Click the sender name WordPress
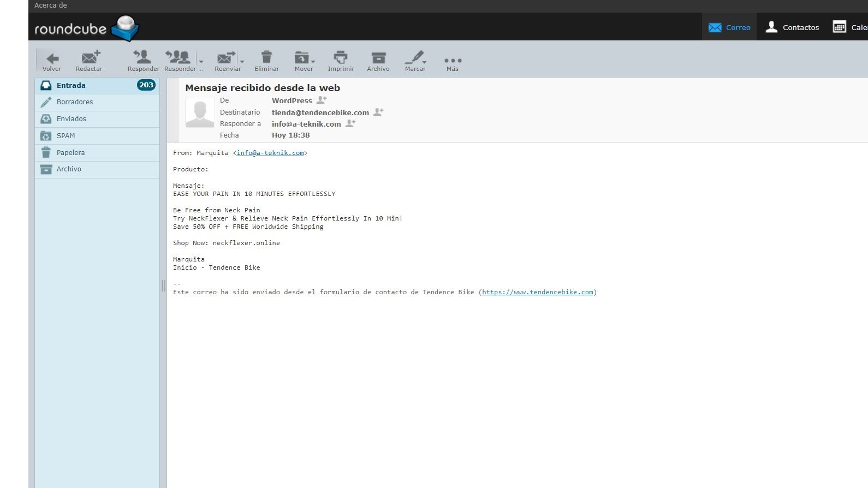The width and height of the screenshot is (868, 488). point(292,100)
